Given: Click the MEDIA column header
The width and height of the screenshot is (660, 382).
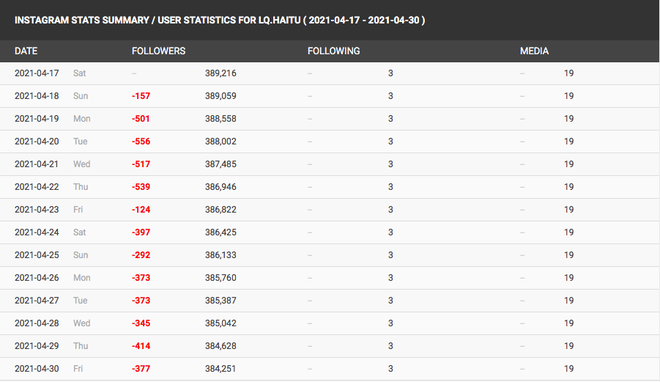Looking at the screenshot, I should pyautogui.click(x=534, y=51).
